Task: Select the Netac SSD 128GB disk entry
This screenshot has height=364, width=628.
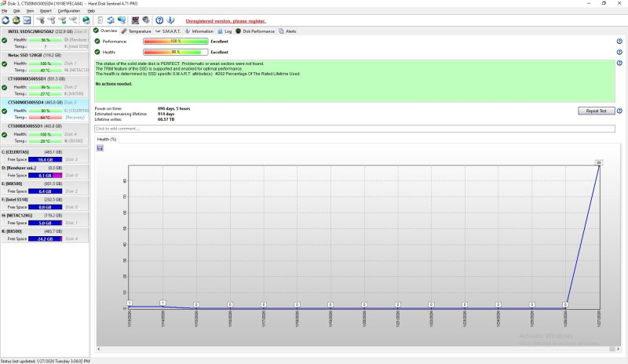Action: tap(45, 63)
